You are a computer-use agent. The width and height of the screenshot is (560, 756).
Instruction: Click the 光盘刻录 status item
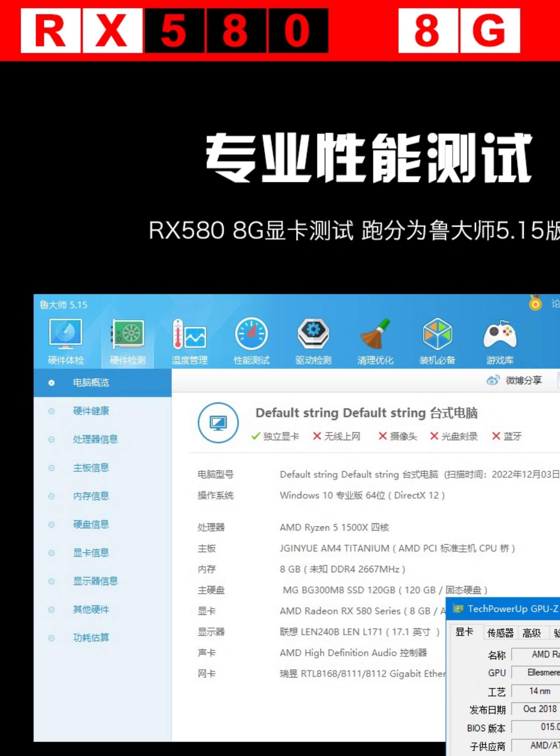click(454, 436)
